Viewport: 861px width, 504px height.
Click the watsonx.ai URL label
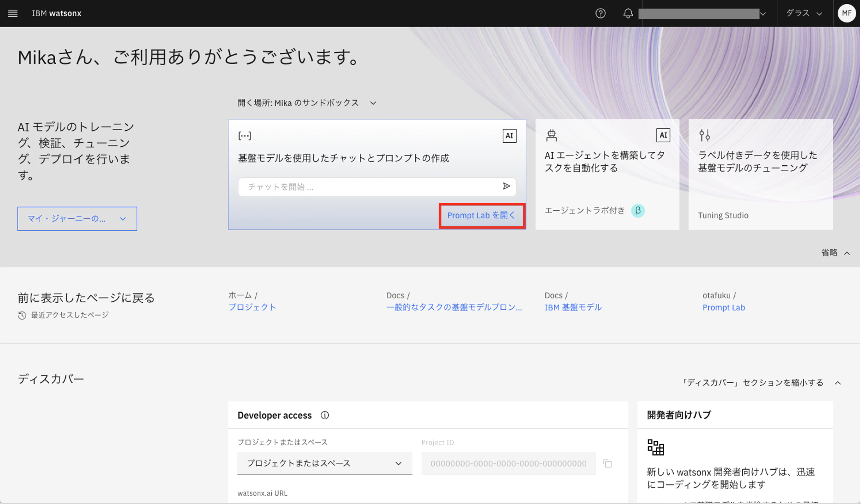point(262,493)
